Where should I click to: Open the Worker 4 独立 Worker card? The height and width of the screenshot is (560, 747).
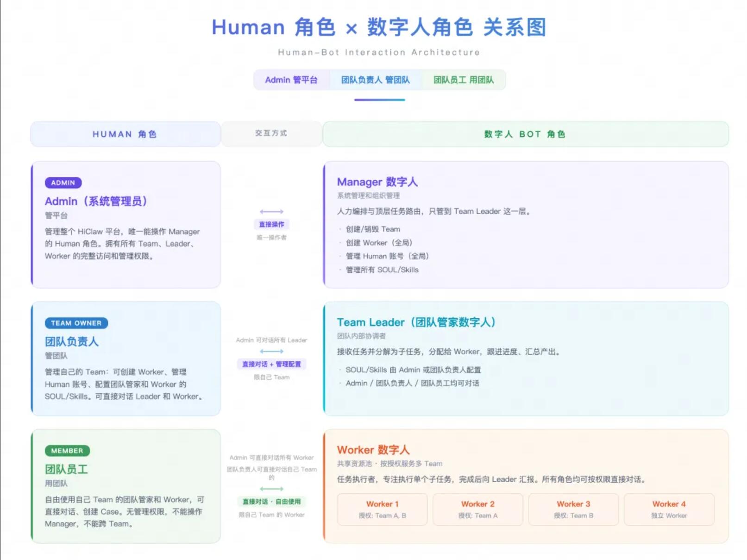tap(669, 510)
